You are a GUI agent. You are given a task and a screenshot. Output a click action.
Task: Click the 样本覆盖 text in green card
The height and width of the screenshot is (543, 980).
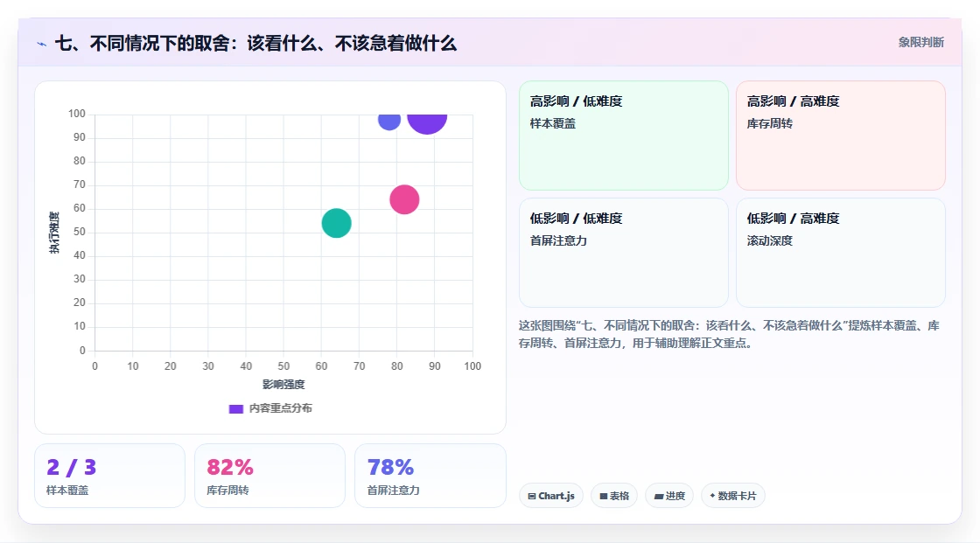tap(553, 123)
